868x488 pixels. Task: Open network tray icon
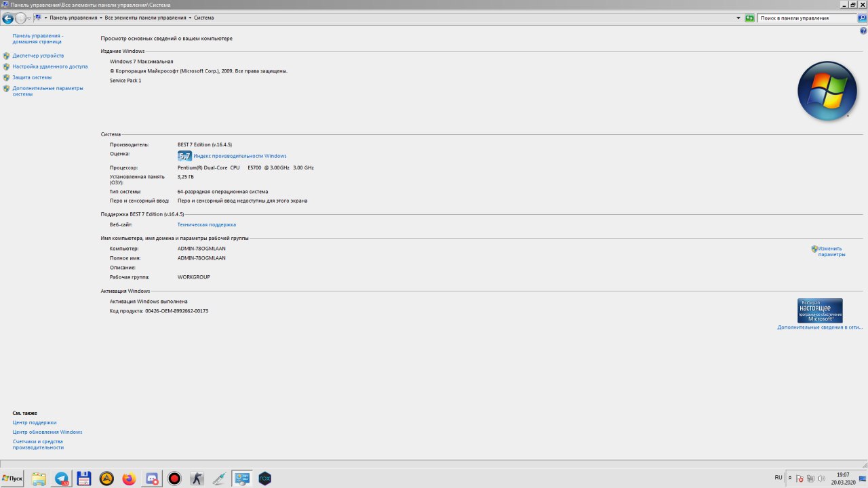810,479
